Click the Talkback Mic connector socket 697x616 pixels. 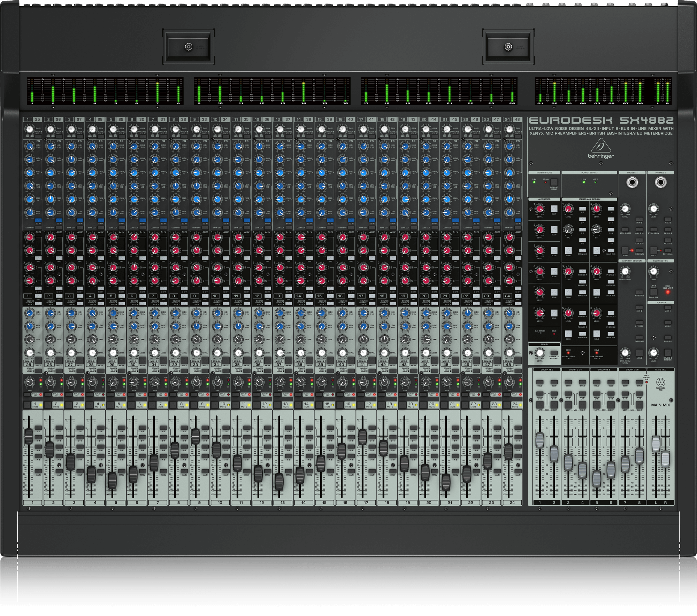[660, 381]
